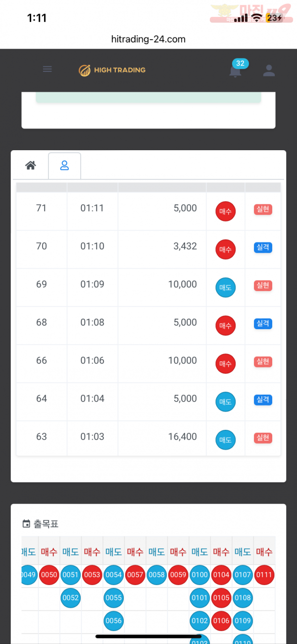Viewport: 297px width, 644px height.
Task: Tap the hitrading-24.com address bar
Action: coord(148,39)
